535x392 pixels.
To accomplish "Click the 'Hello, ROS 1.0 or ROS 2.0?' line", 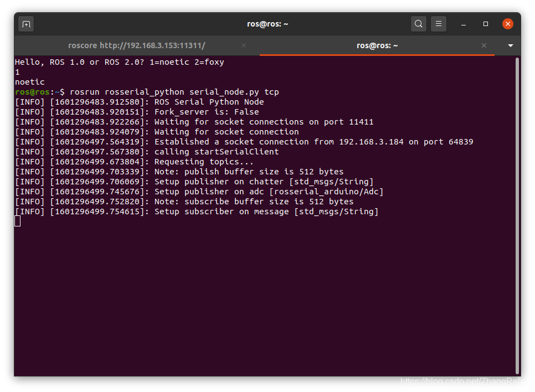I will click(120, 62).
